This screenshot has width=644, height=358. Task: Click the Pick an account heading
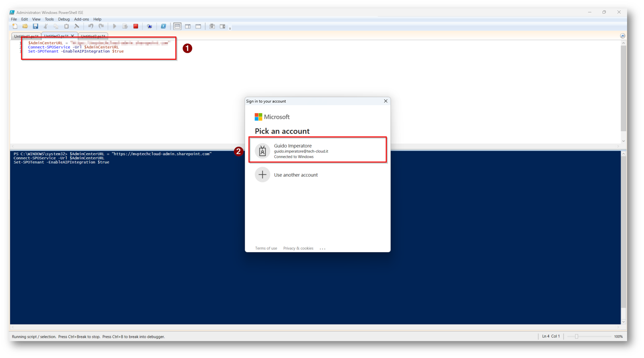[x=282, y=131]
